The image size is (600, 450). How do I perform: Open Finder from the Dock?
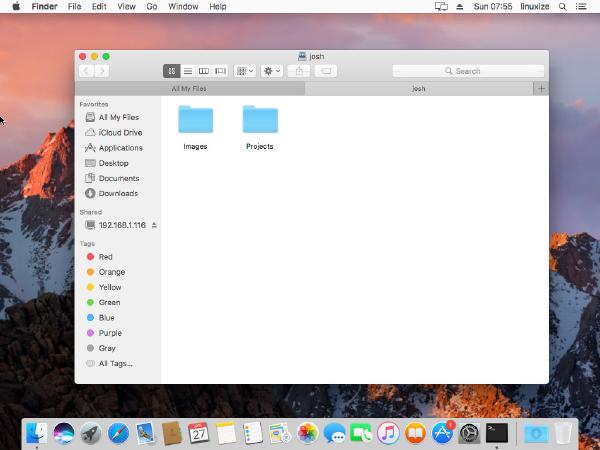click(x=37, y=433)
